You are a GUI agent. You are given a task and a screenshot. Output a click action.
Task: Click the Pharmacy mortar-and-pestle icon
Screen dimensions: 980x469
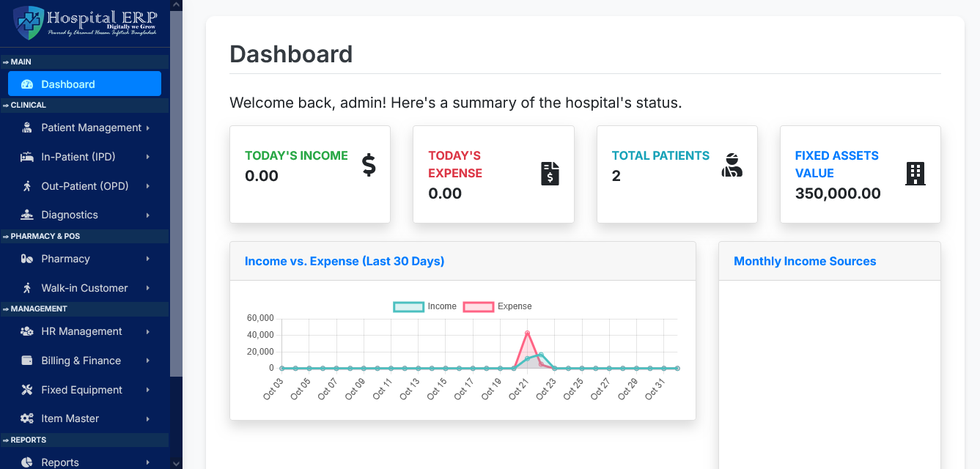tap(26, 259)
